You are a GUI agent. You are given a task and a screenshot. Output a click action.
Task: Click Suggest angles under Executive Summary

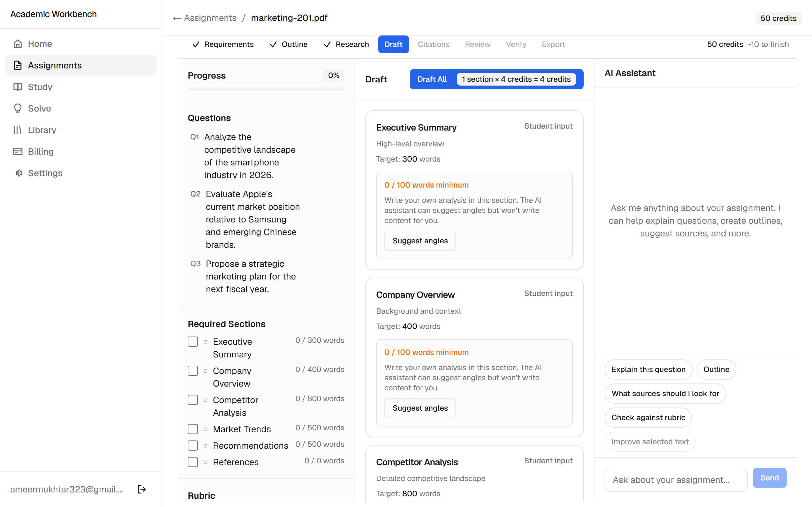420,241
